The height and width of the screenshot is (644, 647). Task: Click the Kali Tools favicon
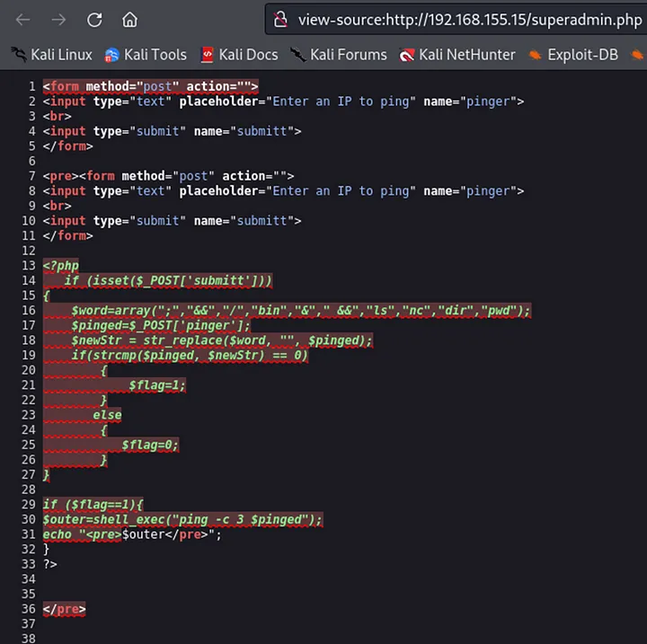click(111, 55)
